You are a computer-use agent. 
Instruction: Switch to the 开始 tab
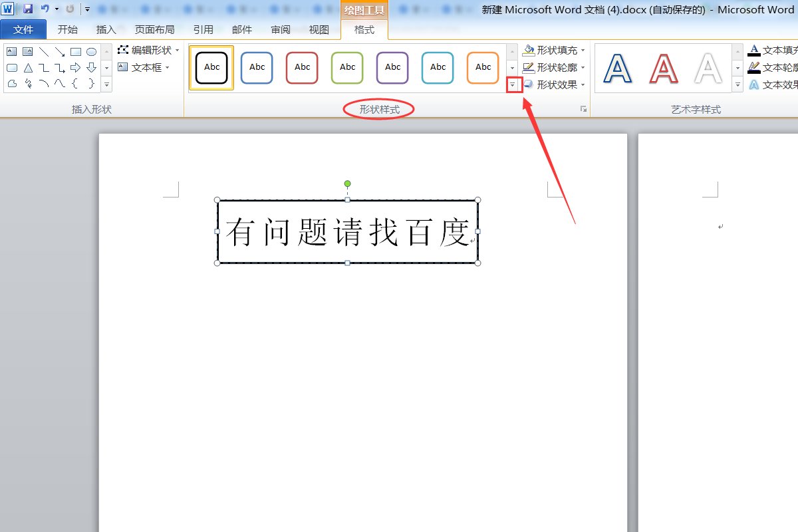[67, 29]
